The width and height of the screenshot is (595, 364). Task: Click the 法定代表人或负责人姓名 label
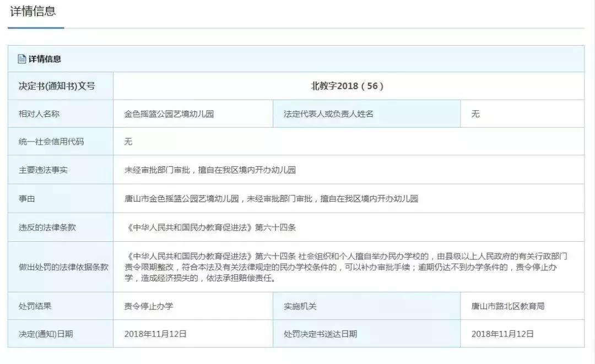[x=328, y=114]
